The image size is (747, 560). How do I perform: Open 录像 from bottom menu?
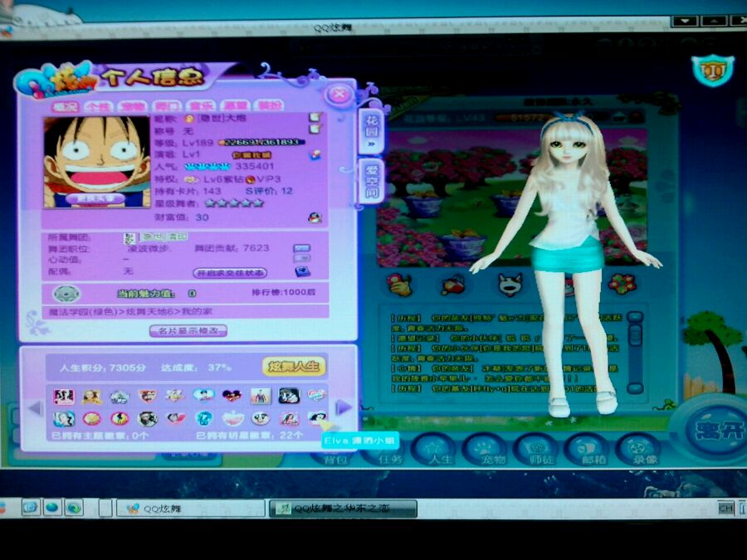[x=638, y=451]
